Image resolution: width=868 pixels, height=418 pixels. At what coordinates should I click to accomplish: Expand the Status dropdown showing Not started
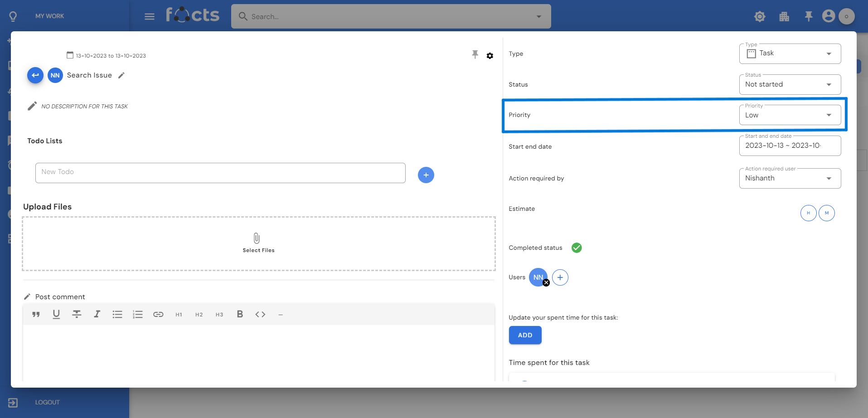[x=790, y=84]
